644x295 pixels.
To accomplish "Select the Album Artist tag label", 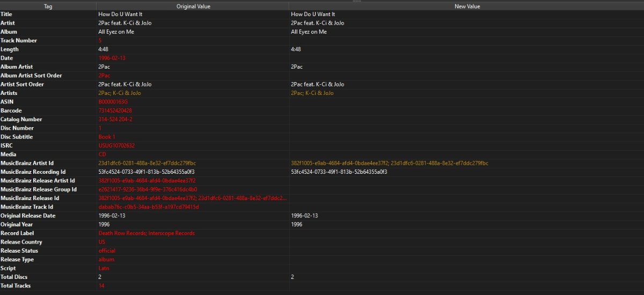I will (x=17, y=67).
